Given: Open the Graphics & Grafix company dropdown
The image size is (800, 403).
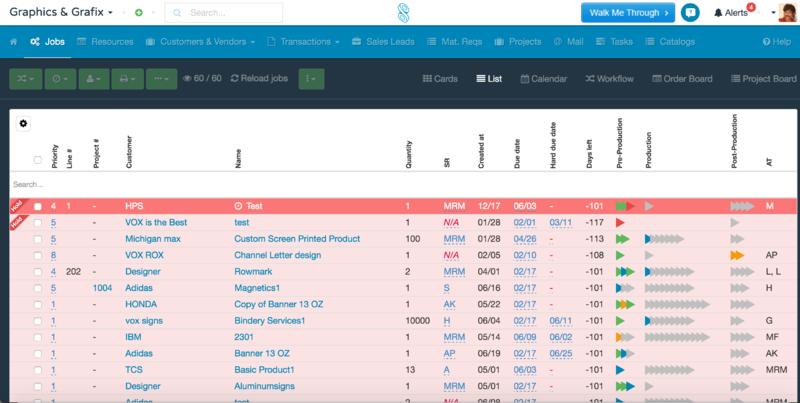Looking at the screenshot, I should point(61,12).
